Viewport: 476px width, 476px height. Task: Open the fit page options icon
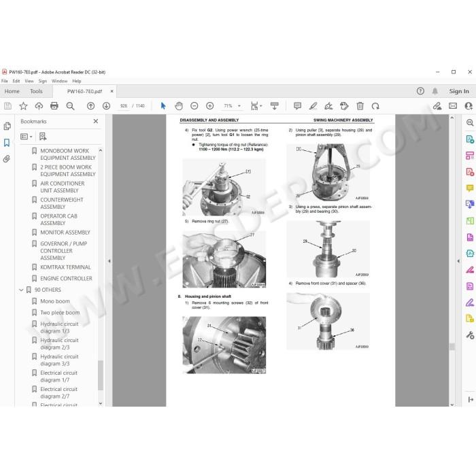click(256, 106)
